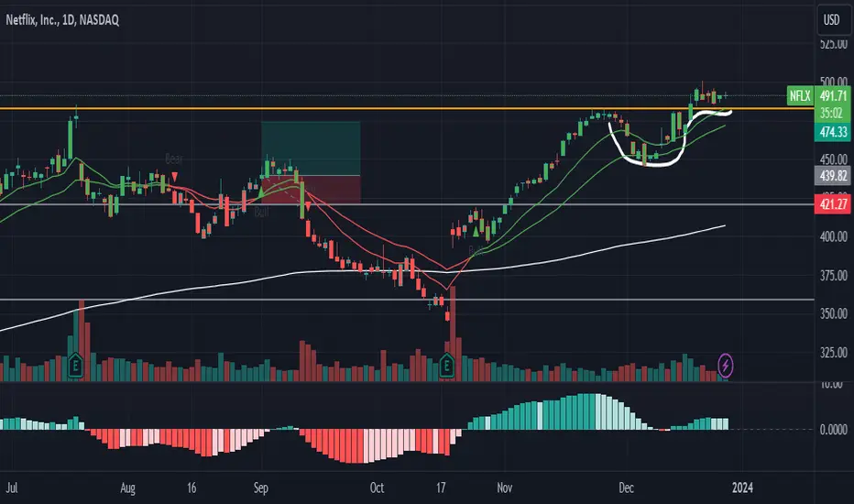Click the 439.82 gray price label
The width and height of the screenshot is (854, 504).
click(833, 176)
